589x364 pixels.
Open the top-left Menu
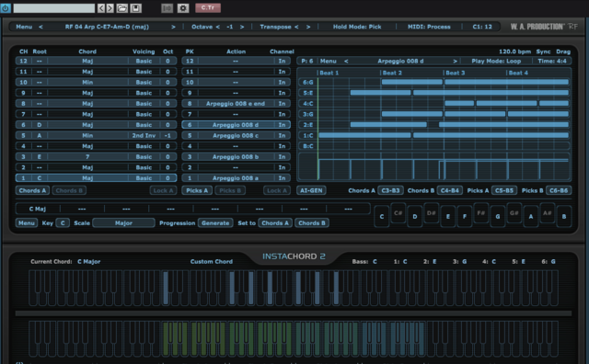tap(24, 27)
